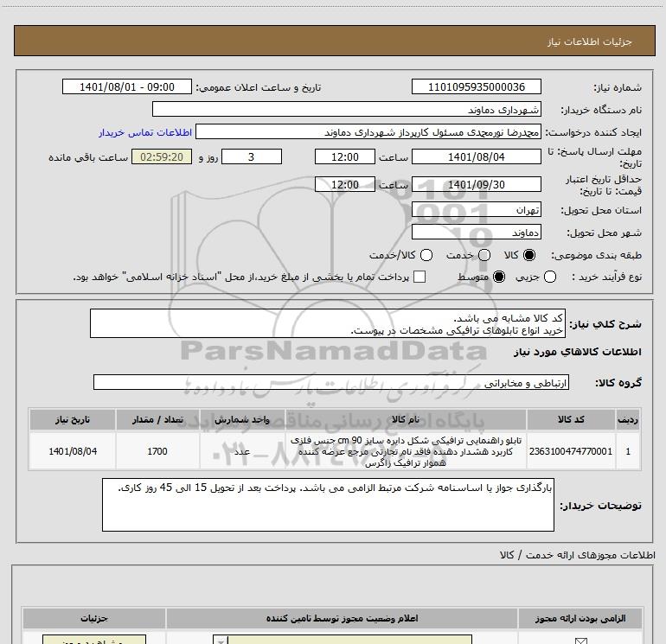Click the تهران delivery province field

(476, 209)
